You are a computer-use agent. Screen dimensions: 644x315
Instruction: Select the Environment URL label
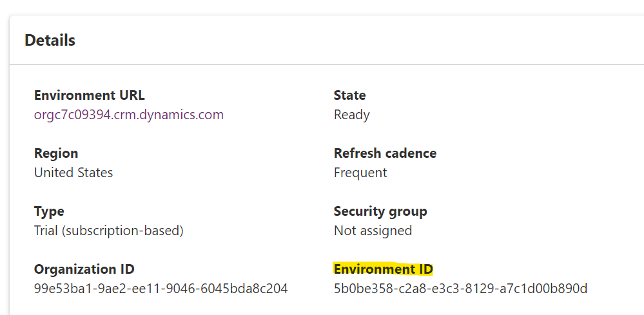click(89, 95)
